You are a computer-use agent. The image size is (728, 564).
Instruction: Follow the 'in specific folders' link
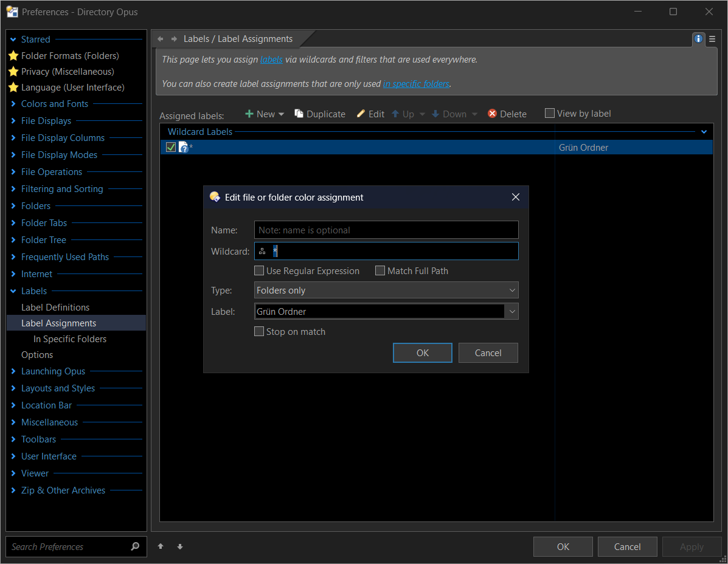click(416, 84)
